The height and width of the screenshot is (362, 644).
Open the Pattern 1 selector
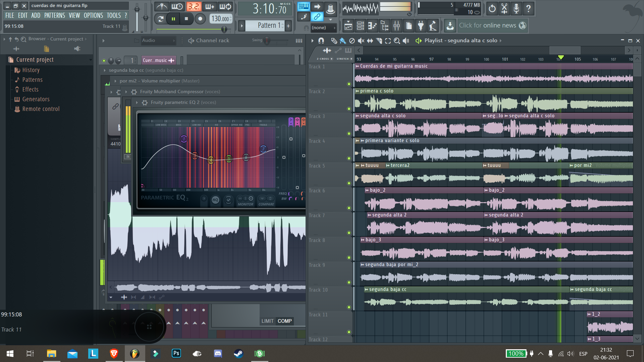[x=265, y=25]
